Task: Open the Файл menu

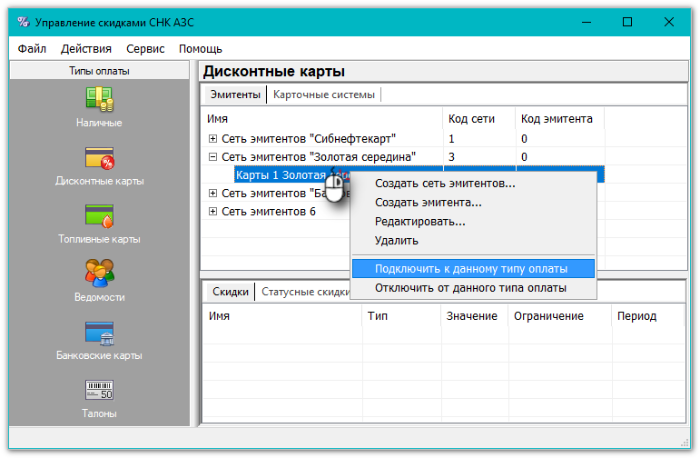Action: coord(32,48)
